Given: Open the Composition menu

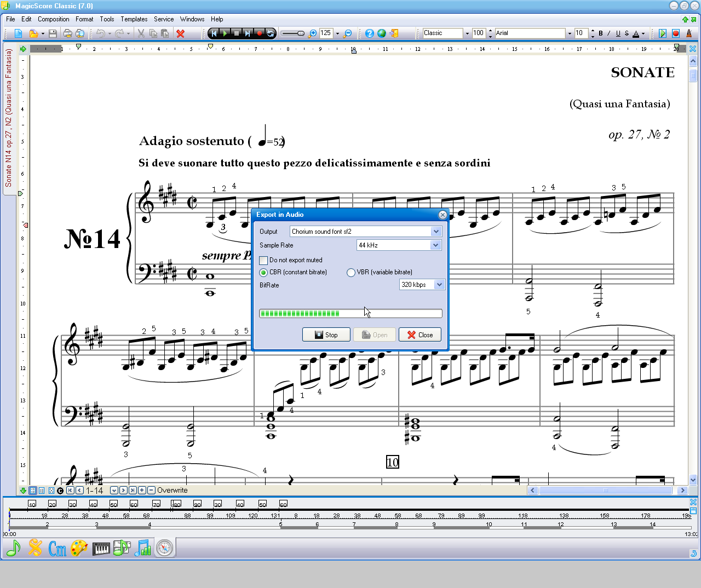Looking at the screenshot, I should 54,19.
